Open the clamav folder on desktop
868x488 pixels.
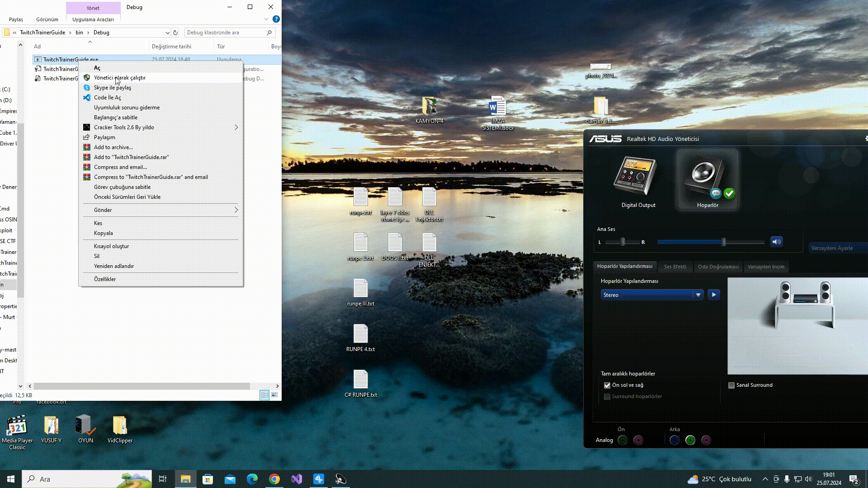[600, 110]
